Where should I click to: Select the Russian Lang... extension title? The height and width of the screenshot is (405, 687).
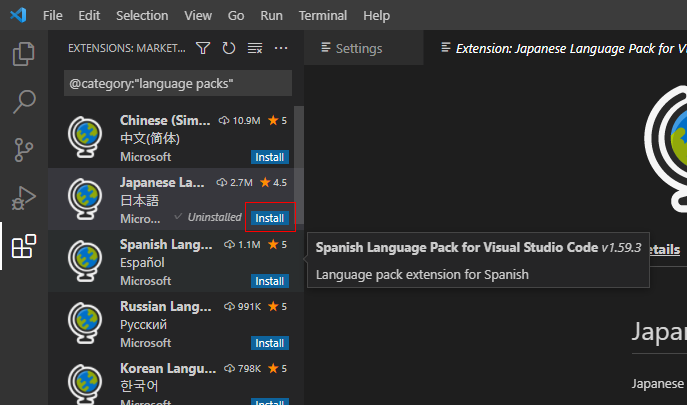coord(166,306)
